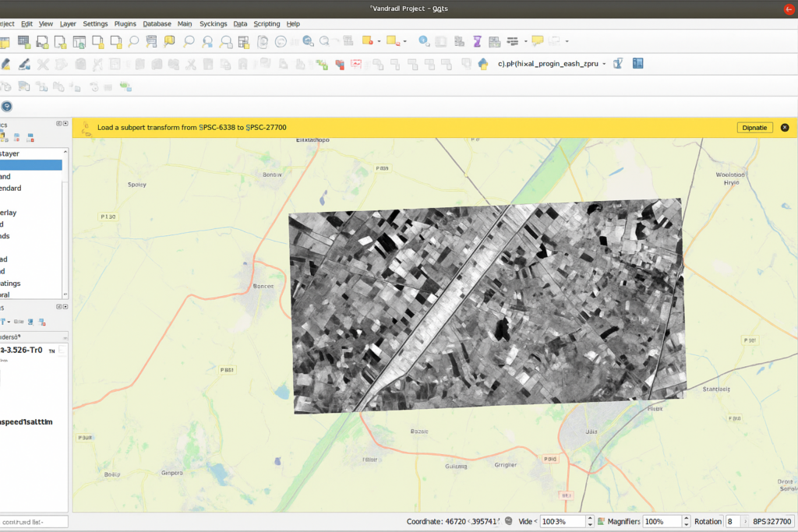This screenshot has height=532, width=798.
Task: Close the lower left panel
Action: pyautogui.click(x=65, y=307)
